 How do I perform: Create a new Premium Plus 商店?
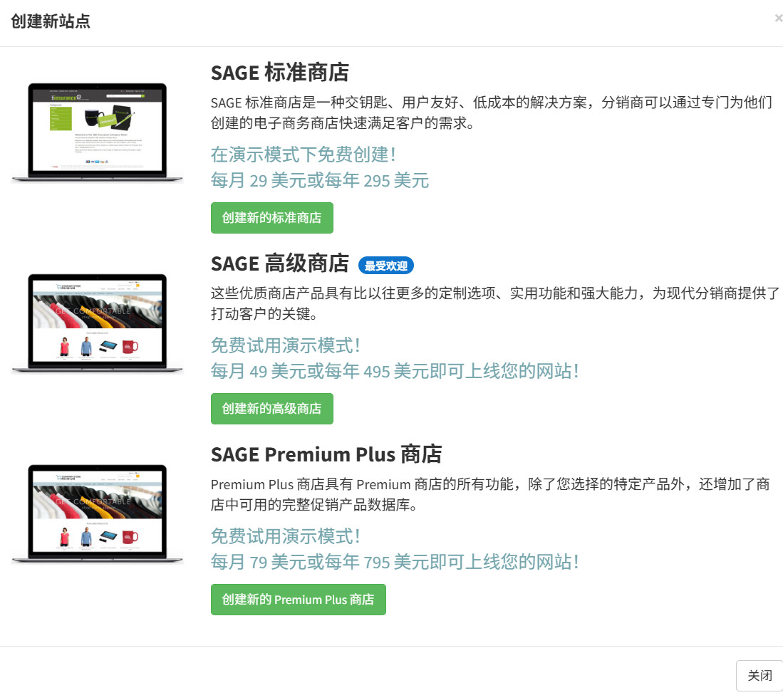click(x=298, y=600)
